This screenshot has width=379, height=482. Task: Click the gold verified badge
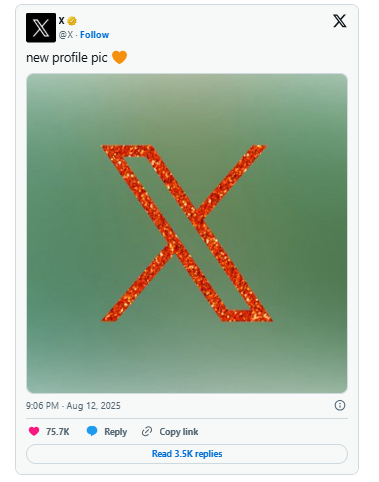pos(72,21)
